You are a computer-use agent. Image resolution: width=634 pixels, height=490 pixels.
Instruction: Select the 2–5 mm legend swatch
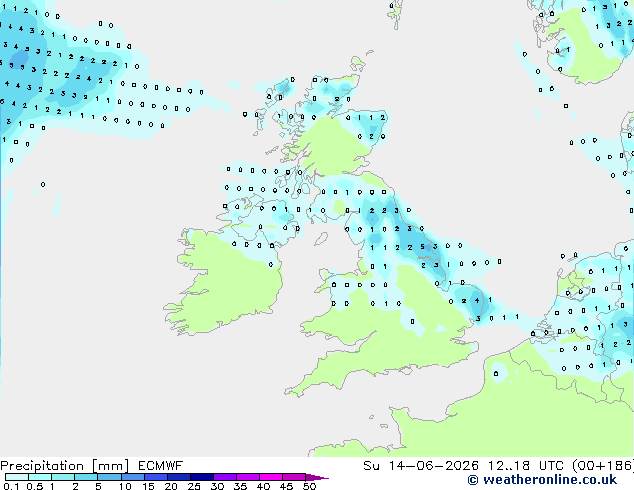point(86,477)
